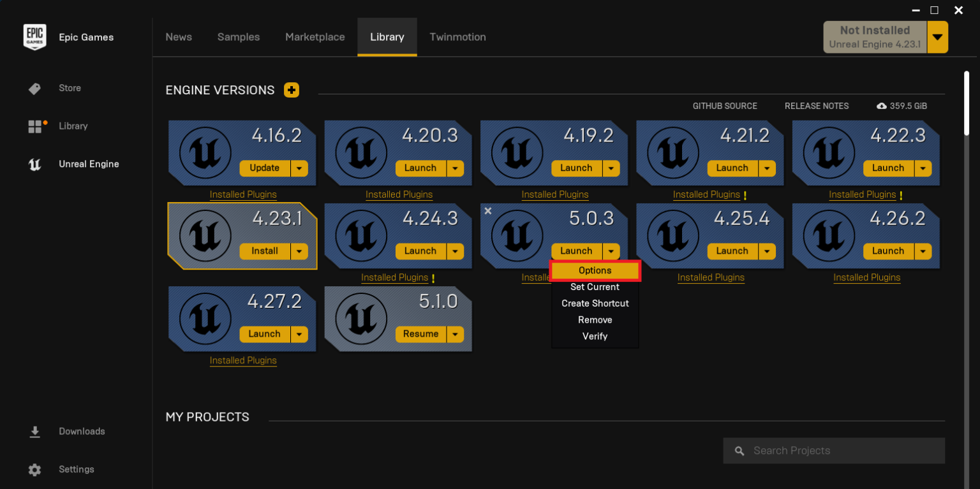Add a new engine version with the plus icon
The image size is (980, 489).
click(292, 90)
